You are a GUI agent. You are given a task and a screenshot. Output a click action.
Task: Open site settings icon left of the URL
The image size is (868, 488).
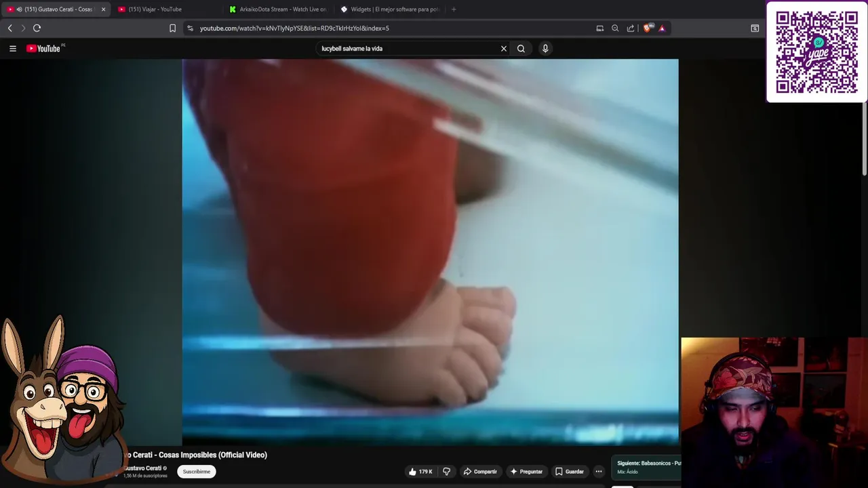click(190, 28)
